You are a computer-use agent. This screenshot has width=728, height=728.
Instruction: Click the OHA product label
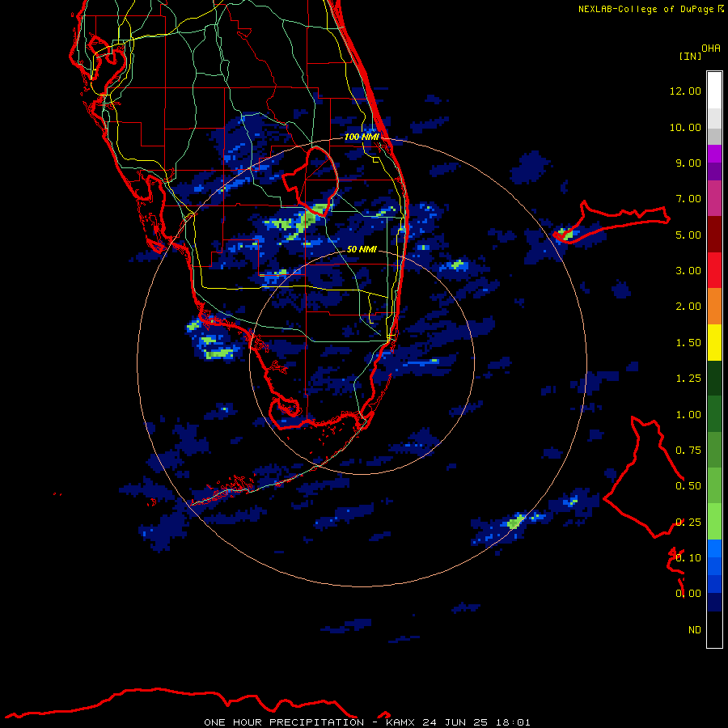pos(711,49)
